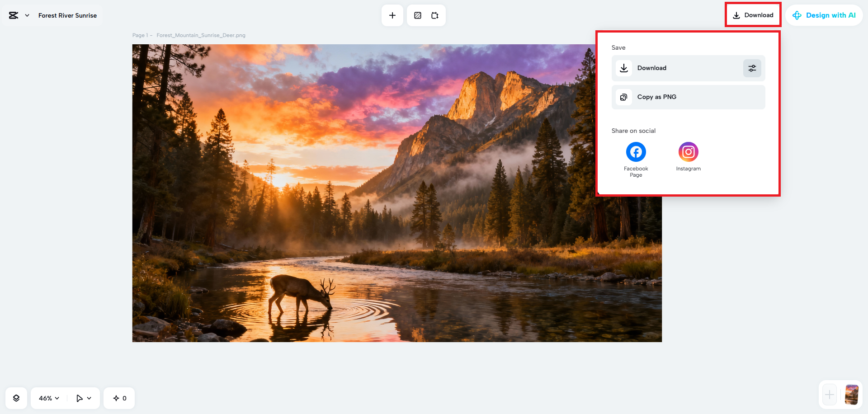868x414 pixels.
Task: Open the Download menu in top bar
Action: [753, 15]
